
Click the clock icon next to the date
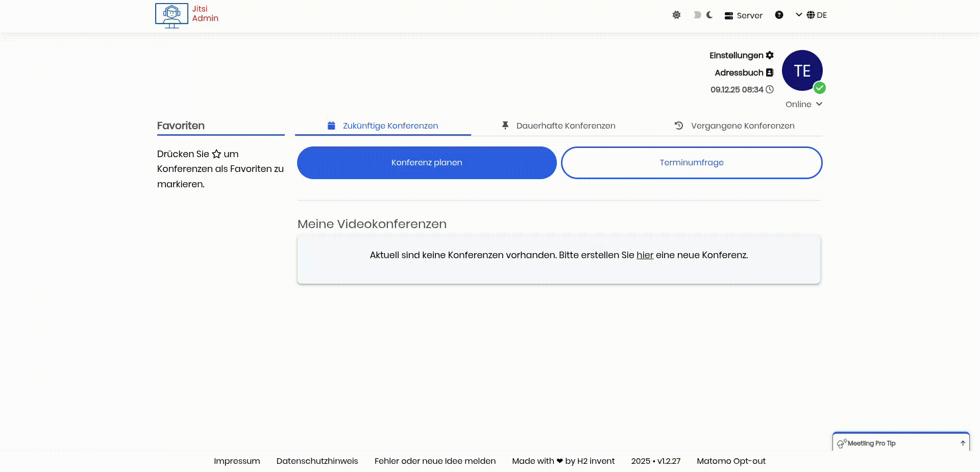tap(769, 89)
